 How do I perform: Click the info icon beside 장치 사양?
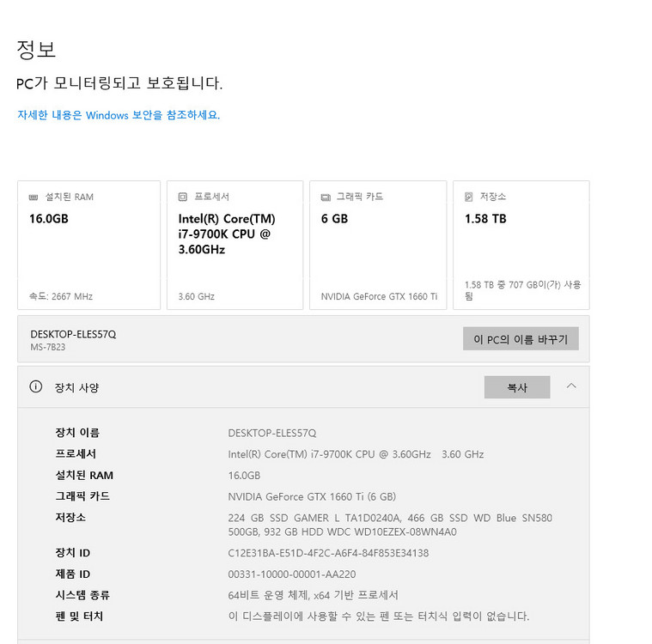(x=36, y=387)
